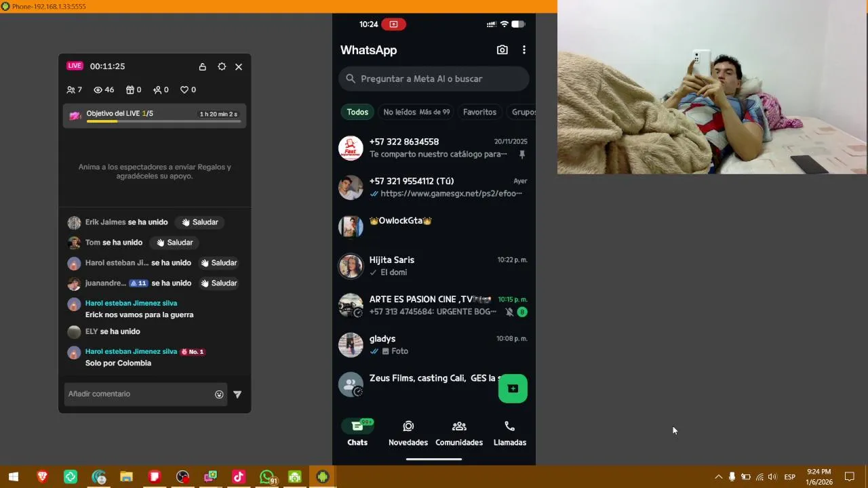Click the followers count icon showing 7

click(x=75, y=89)
